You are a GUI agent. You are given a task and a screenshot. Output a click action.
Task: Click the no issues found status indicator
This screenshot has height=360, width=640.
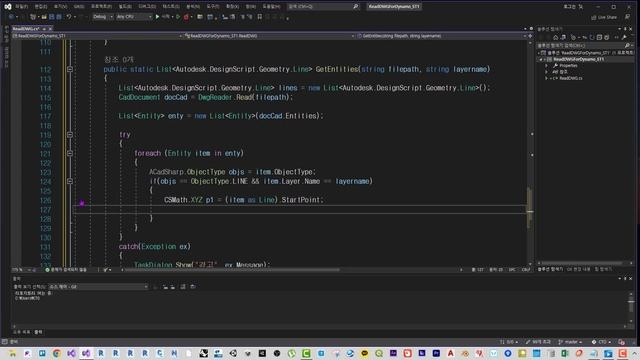click(x=66, y=270)
